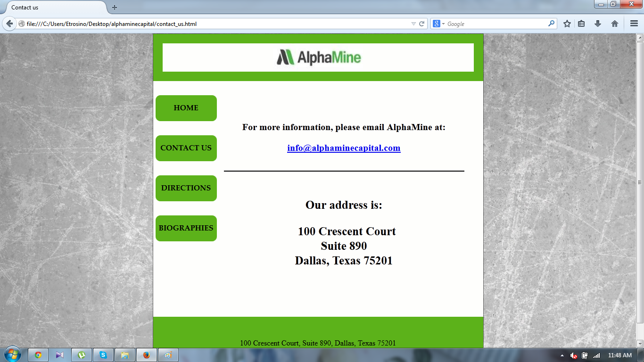Open uTorrent from the taskbar
This screenshot has width=644, height=362.
tap(82, 355)
